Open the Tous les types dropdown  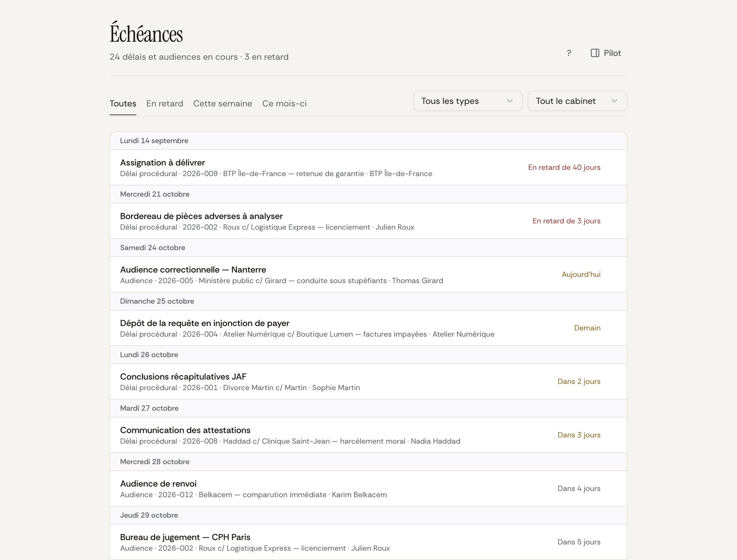pyautogui.click(x=468, y=101)
